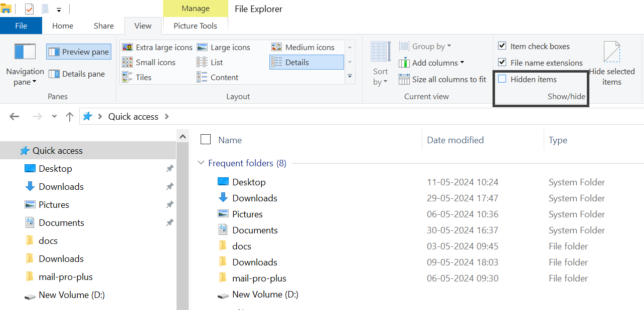The height and width of the screenshot is (310, 644).
Task: Open the Add columns dropdown
Action: pos(431,63)
